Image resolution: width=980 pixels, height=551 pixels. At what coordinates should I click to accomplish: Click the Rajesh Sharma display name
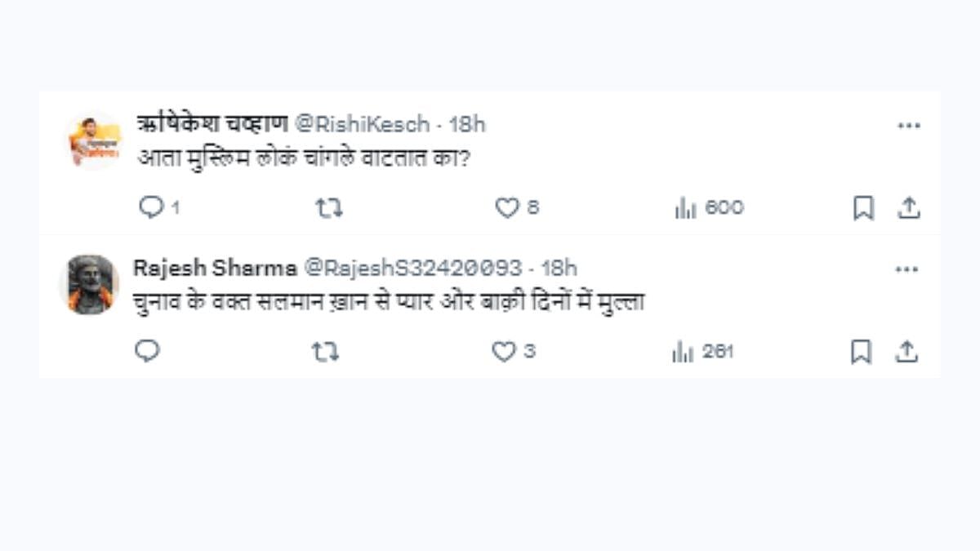pyautogui.click(x=215, y=268)
